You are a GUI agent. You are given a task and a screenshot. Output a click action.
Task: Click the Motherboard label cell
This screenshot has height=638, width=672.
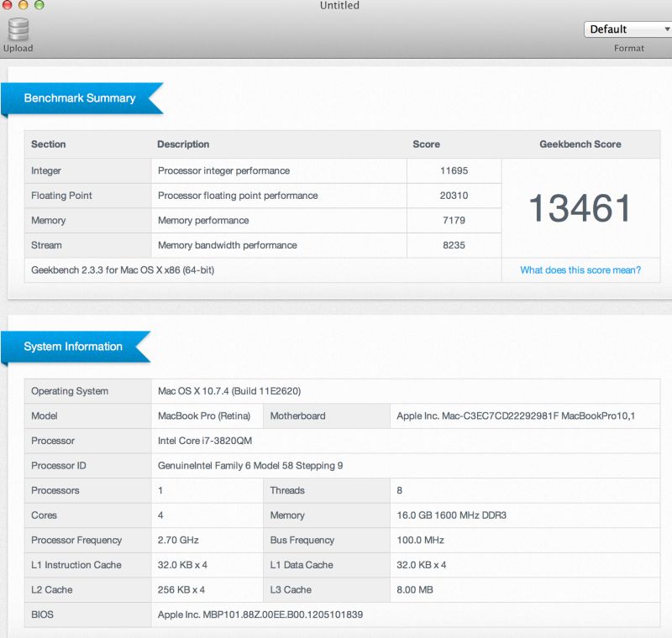point(327,416)
